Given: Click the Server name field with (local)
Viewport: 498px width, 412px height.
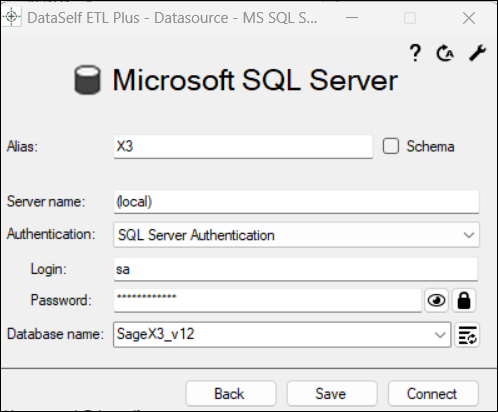Looking at the screenshot, I should (296, 202).
